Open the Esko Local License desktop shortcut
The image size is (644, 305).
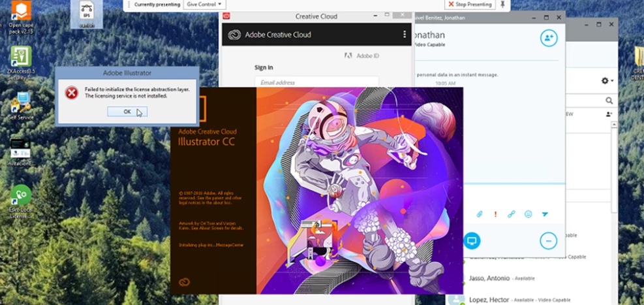pos(21,201)
